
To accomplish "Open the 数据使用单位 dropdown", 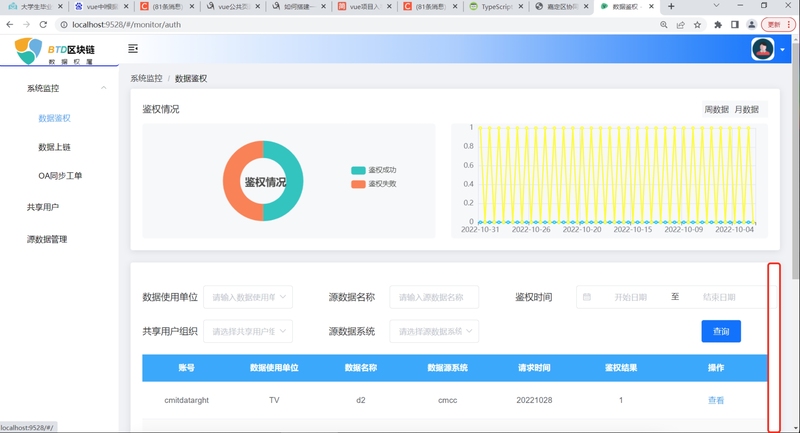I will pyautogui.click(x=248, y=297).
